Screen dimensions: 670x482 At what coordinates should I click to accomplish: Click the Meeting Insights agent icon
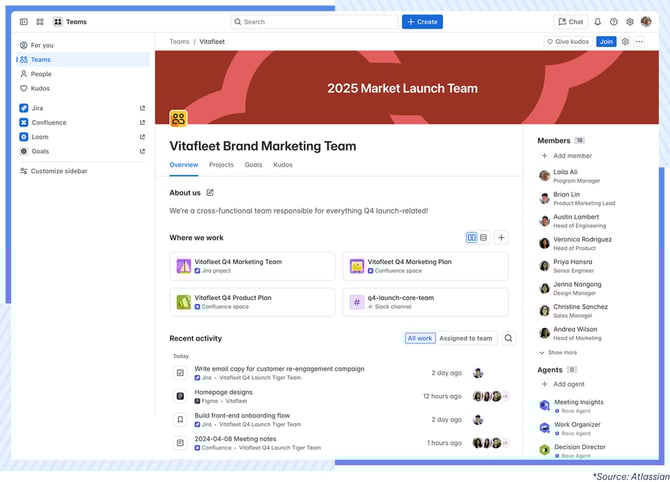point(544,405)
